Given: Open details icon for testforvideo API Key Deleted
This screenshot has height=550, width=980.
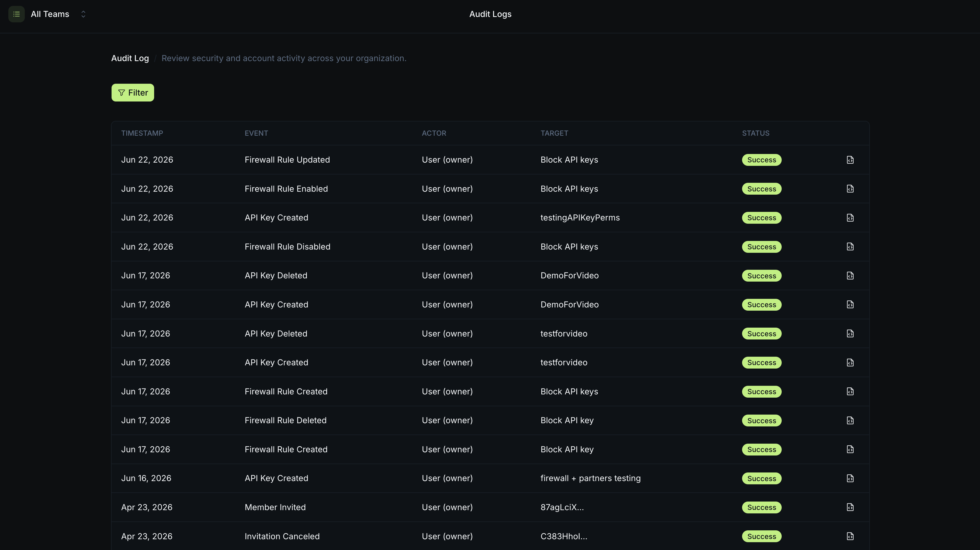Looking at the screenshot, I should 850,334.
